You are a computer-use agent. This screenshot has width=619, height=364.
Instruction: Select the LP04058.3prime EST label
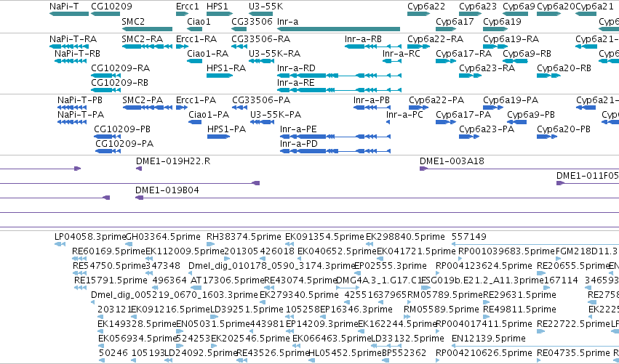coord(90,237)
